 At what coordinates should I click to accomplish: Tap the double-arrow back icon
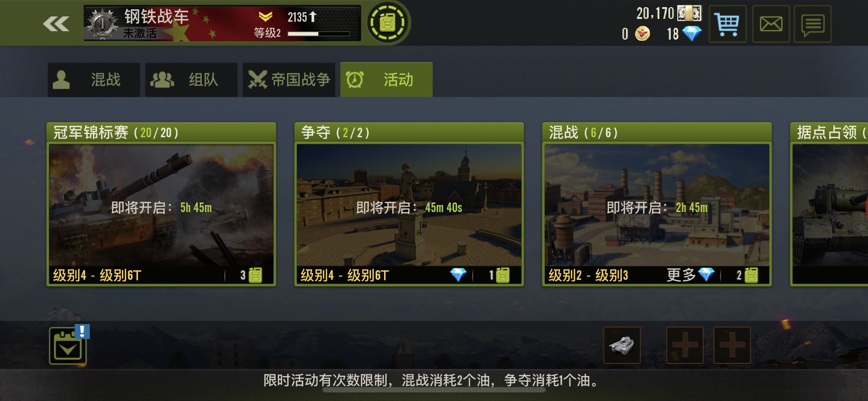pos(56,24)
